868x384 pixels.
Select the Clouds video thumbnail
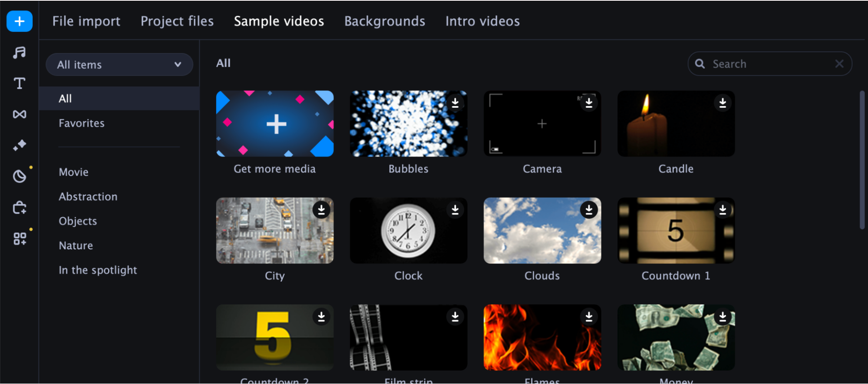pos(542,231)
